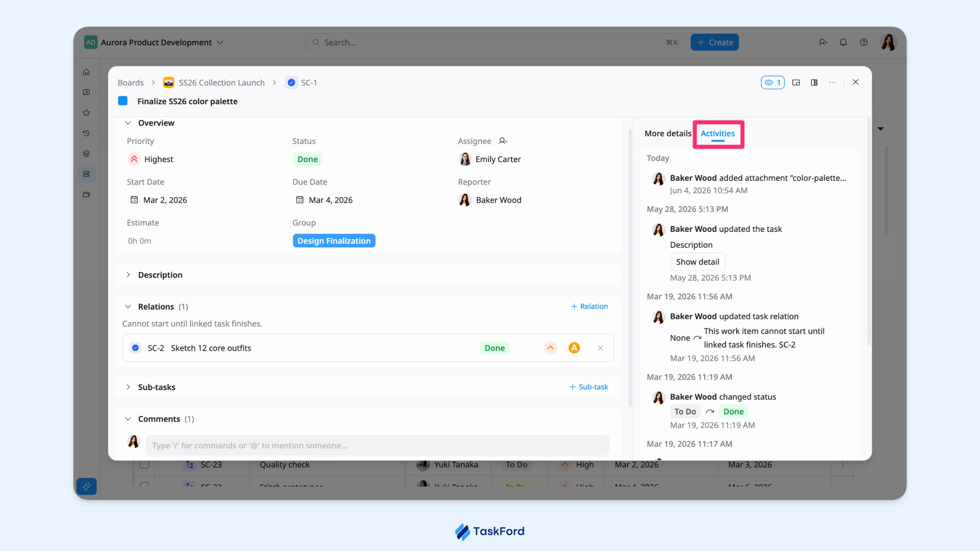
Task: Toggle the SC-2 related task check icon
Action: point(135,348)
